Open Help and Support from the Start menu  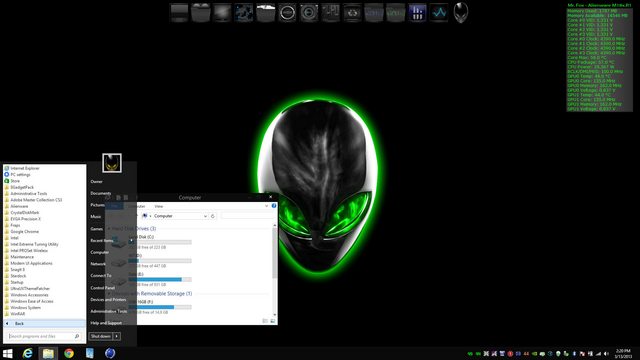click(x=106, y=323)
